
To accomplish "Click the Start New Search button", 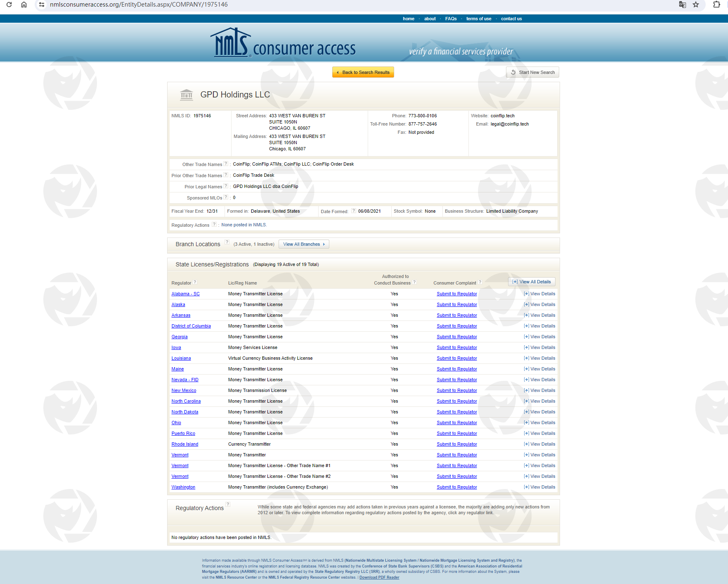I will (x=532, y=72).
